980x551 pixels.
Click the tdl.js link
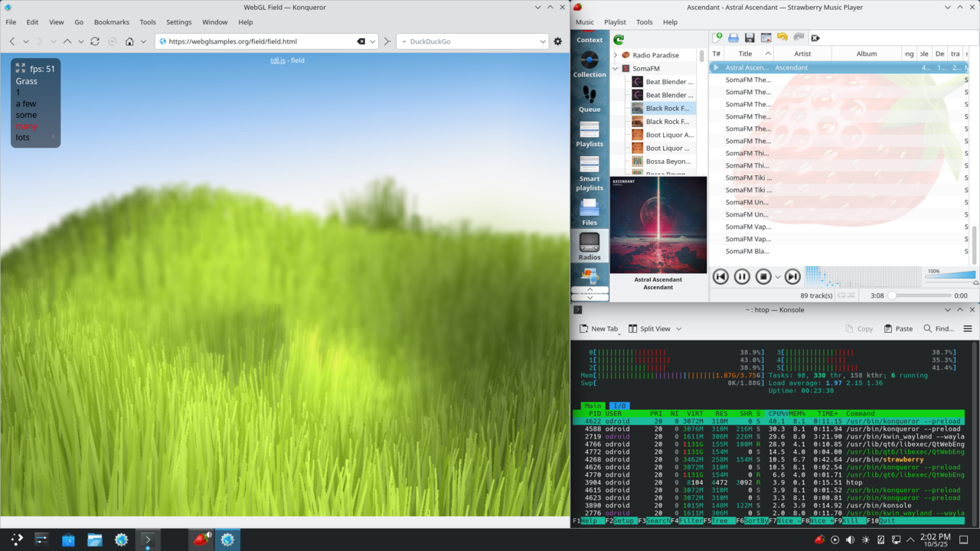278,60
